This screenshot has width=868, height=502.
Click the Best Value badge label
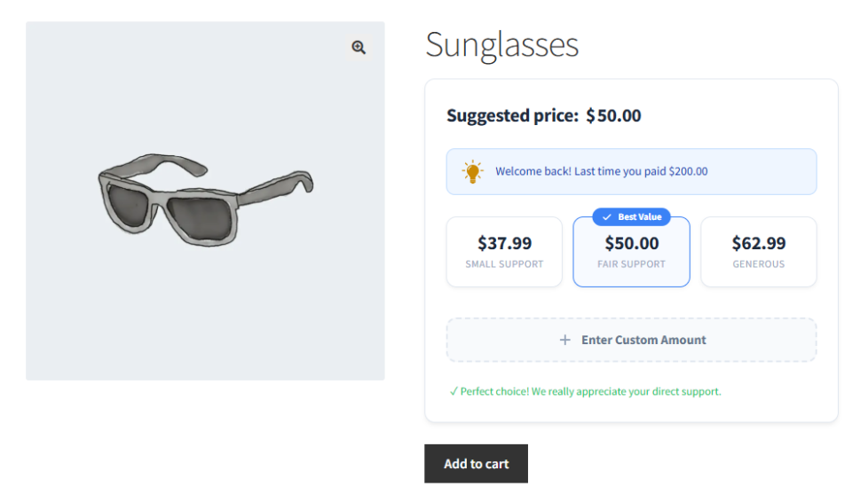(x=638, y=217)
